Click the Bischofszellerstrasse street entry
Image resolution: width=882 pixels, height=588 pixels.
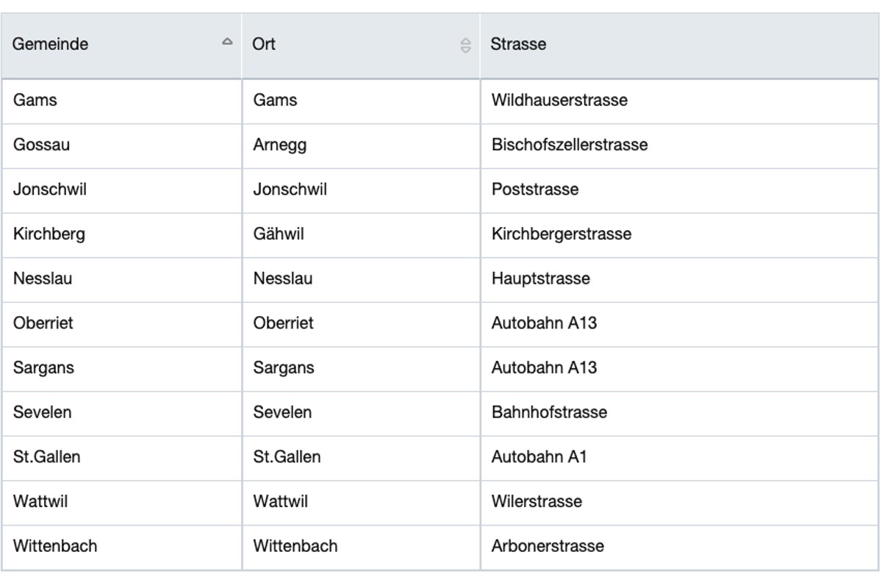570,145
